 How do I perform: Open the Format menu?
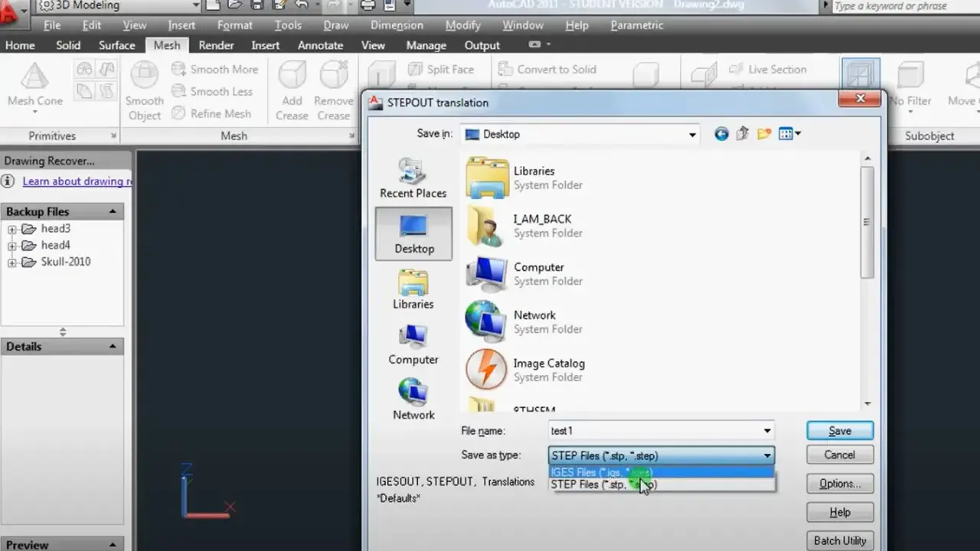click(234, 25)
